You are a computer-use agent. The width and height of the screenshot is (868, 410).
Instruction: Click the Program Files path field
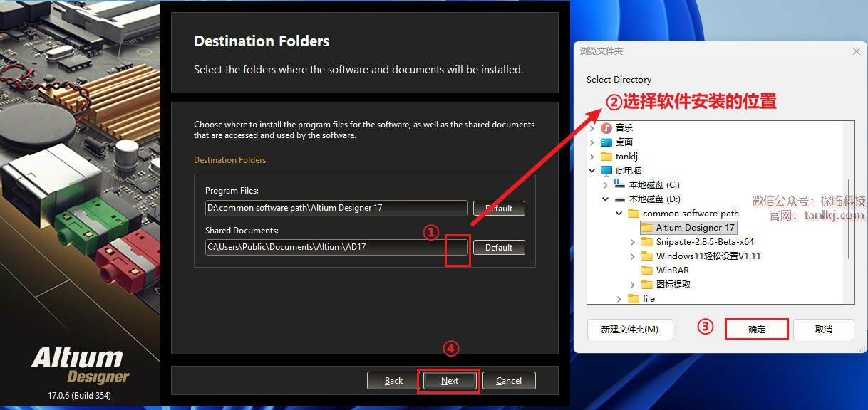pyautogui.click(x=336, y=208)
